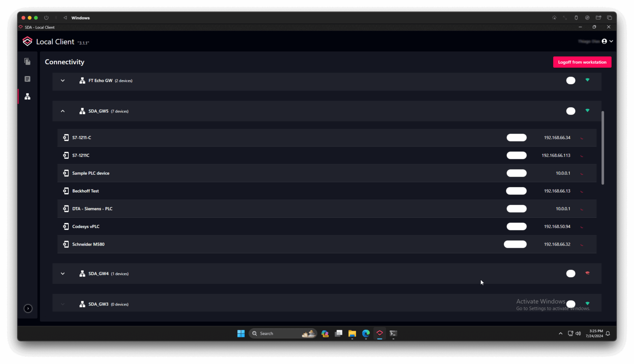Select the Connectivity network icon in sidebar

(27, 97)
